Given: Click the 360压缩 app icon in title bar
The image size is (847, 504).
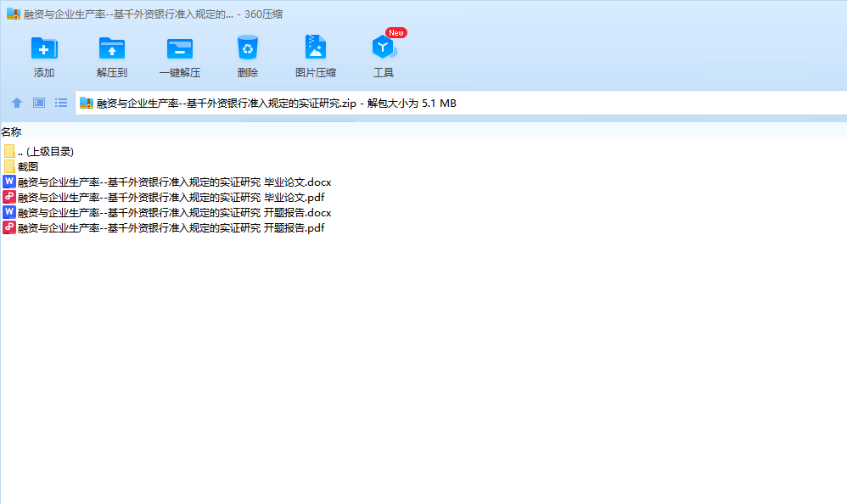Looking at the screenshot, I should pos(13,14).
